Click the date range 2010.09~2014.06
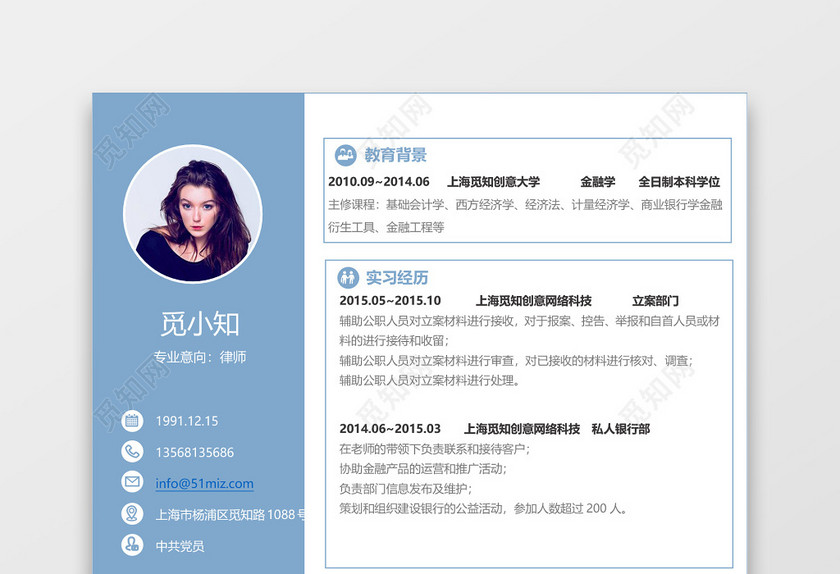840x574 pixels. point(379,182)
